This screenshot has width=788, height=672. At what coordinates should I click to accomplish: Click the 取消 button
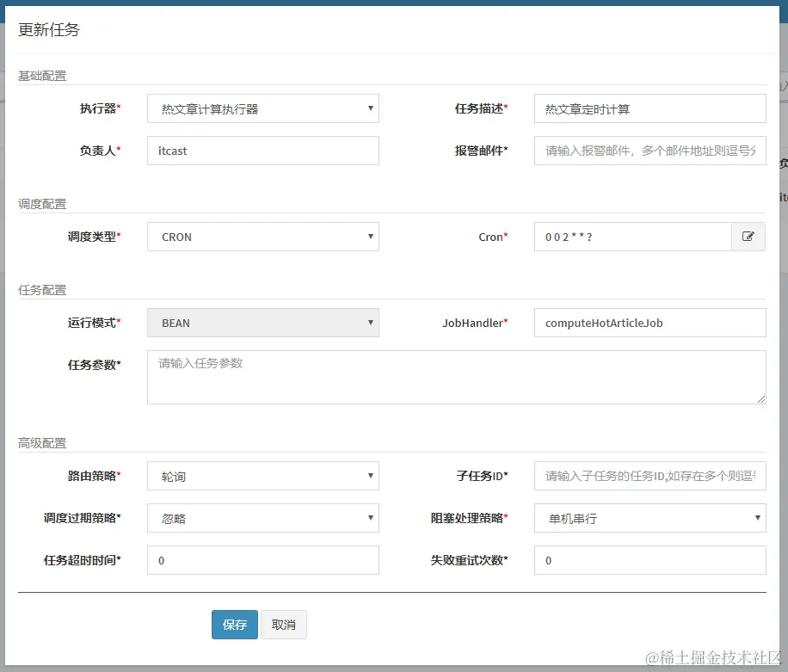pos(283,625)
